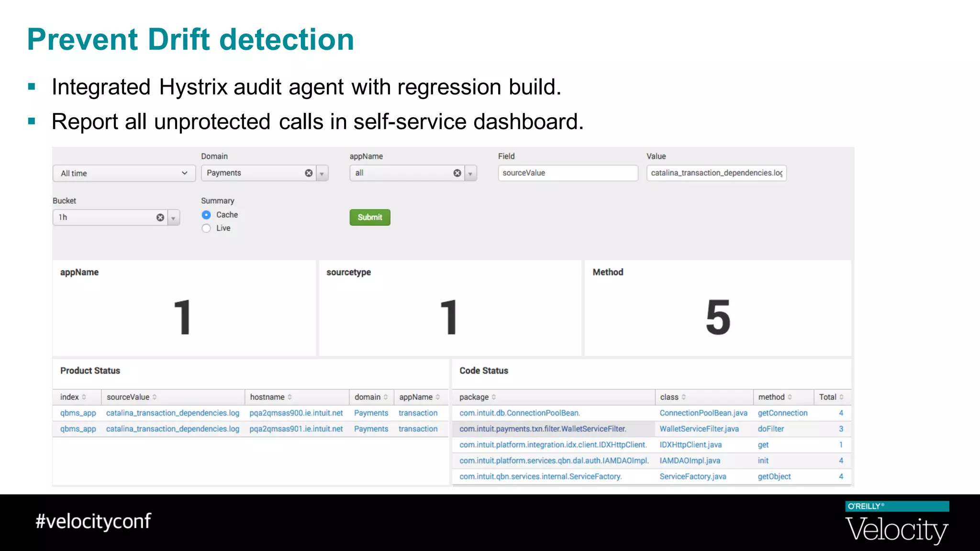Expand the Bucket dropdown arrow
This screenshot has height=551, width=980.
(x=173, y=218)
